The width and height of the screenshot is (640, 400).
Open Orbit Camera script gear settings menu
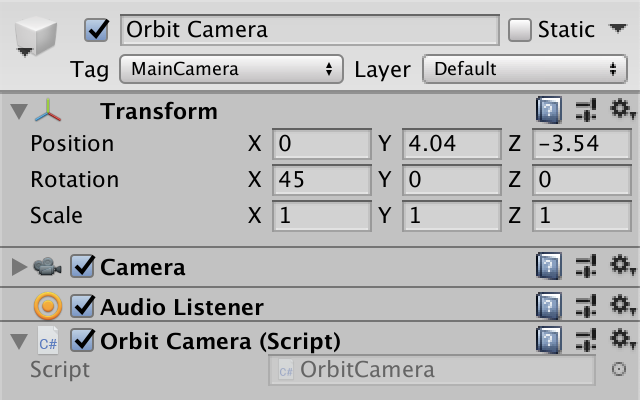[622, 340]
